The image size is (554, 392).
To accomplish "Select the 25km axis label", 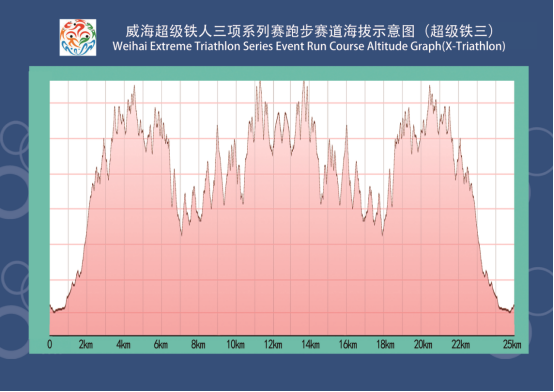I will [512, 344].
